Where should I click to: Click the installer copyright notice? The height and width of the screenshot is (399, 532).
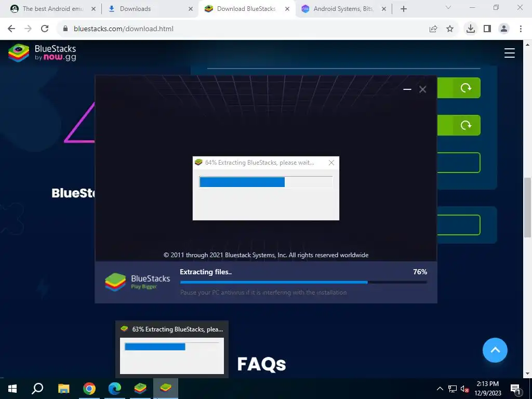(266, 255)
